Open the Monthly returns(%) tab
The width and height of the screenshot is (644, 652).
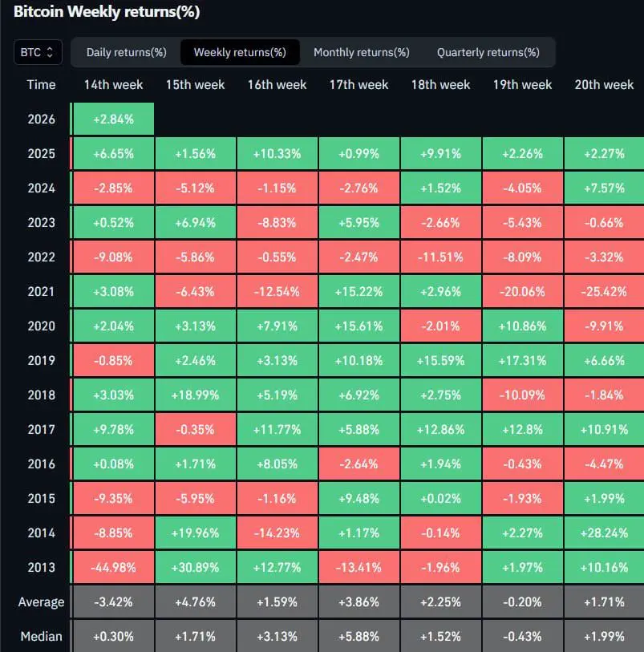pos(362,52)
